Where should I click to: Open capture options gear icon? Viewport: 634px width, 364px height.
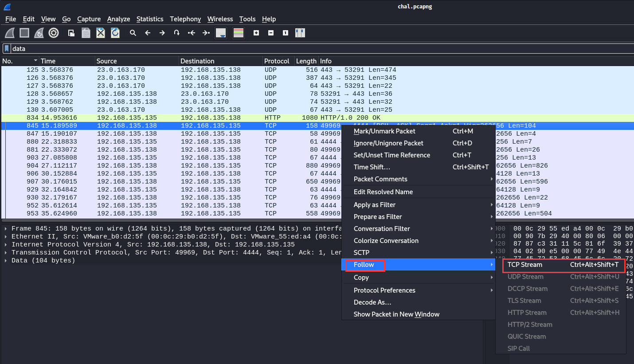click(x=54, y=33)
